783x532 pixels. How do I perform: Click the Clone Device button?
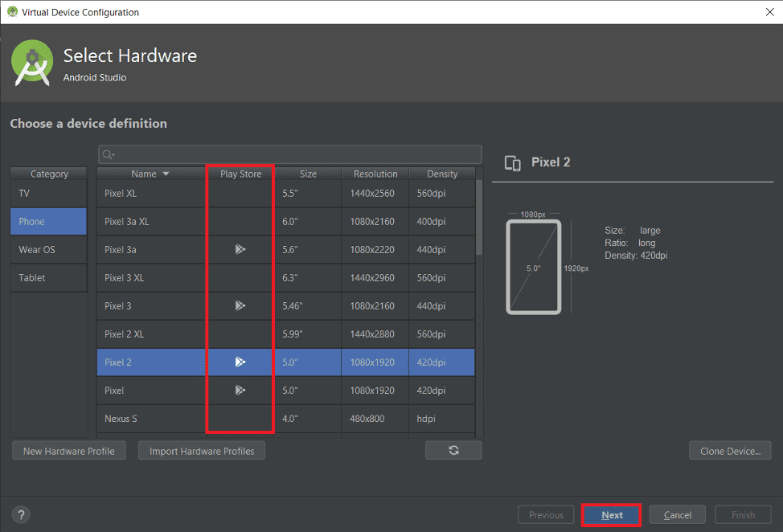pos(729,450)
